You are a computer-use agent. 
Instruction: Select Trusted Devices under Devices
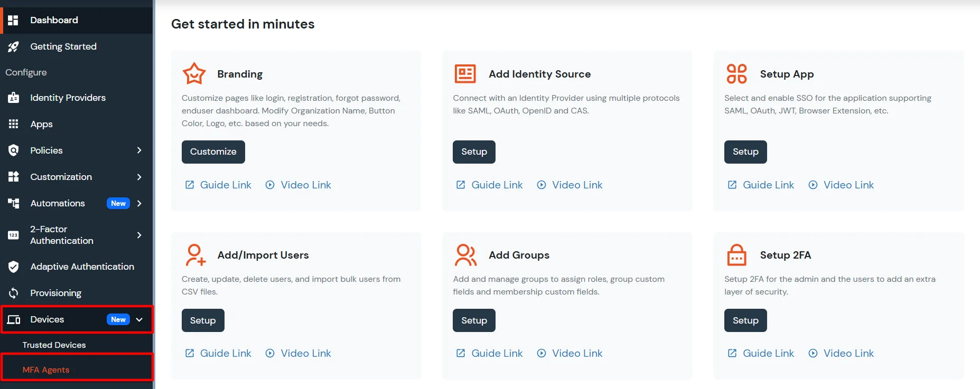[x=77, y=345]
